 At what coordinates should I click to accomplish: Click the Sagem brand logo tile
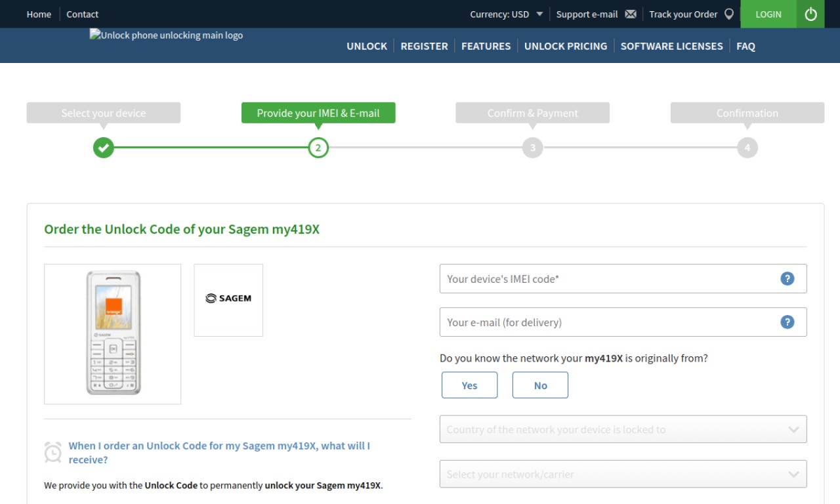(x=228, y=300)
